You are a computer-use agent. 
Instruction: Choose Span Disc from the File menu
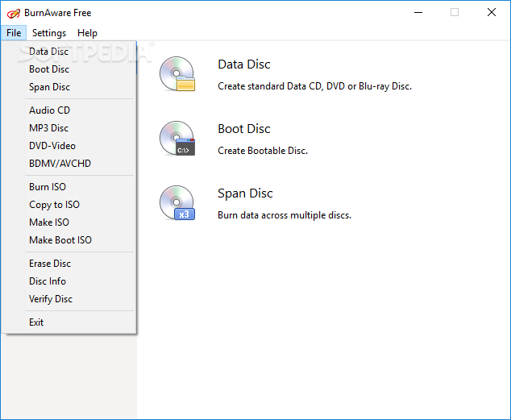click(x=69, y=87)
